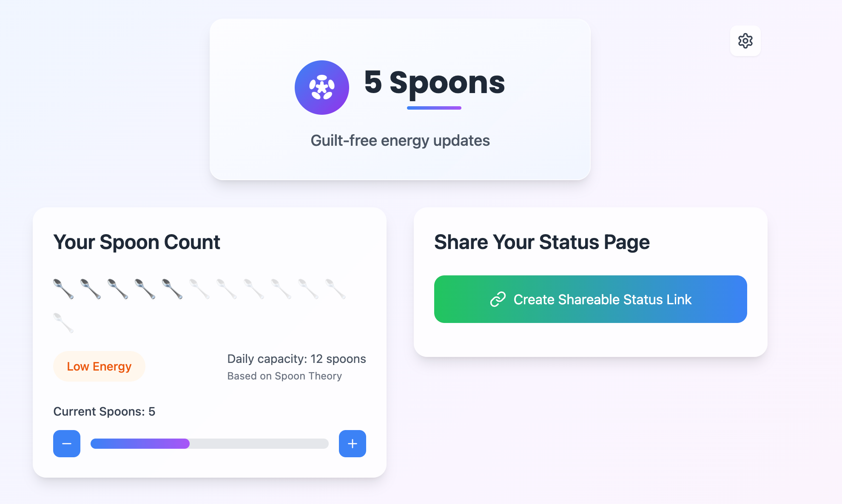The height and width of the screenshot is (504, 842).
Task: Click the spoon count progress slider
Action: point(210,444)
